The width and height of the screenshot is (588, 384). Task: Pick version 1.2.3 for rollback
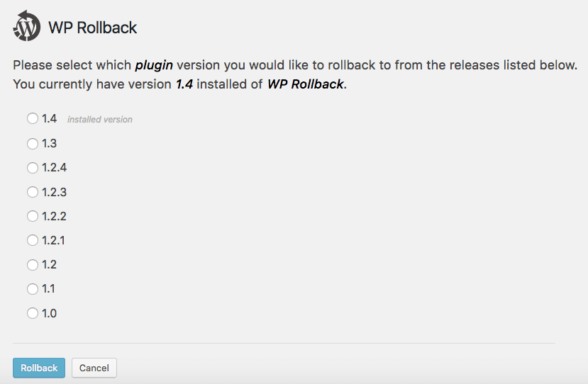point(33,192)
